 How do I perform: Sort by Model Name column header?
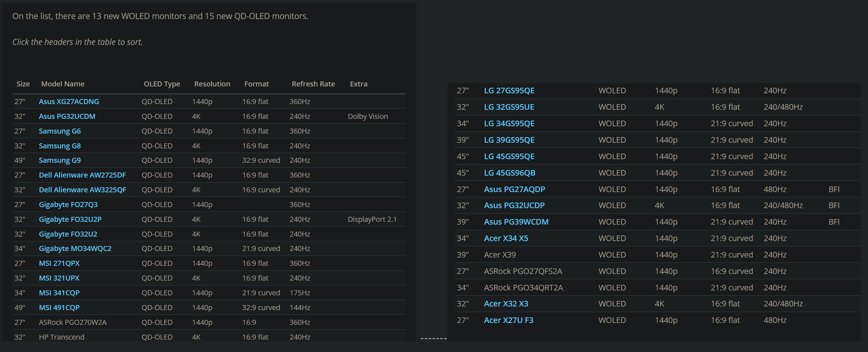tap(63, 84)
